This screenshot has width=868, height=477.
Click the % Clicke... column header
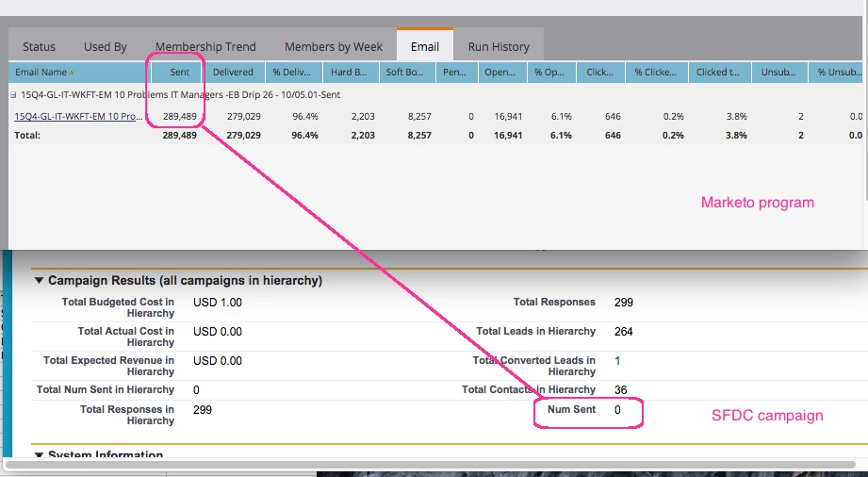[x=657, y=72]
